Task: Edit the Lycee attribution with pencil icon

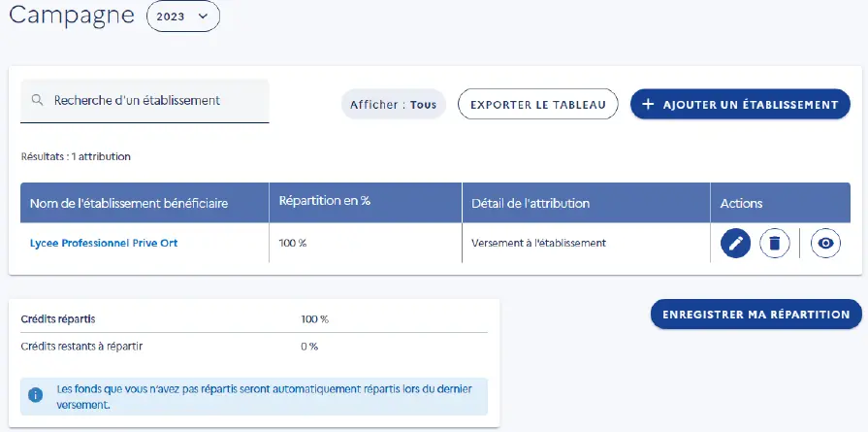Action: pyautogui.click(x=735, y=243)
